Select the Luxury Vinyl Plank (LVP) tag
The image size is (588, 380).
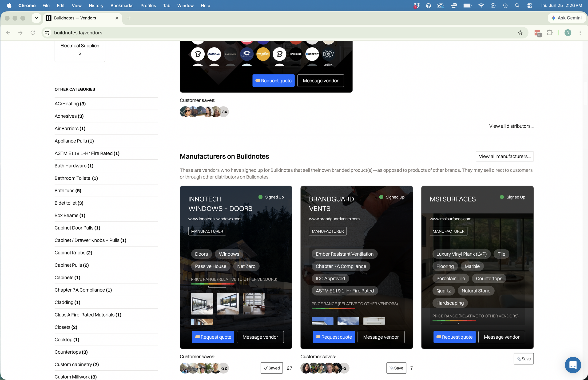click(461, 254)
